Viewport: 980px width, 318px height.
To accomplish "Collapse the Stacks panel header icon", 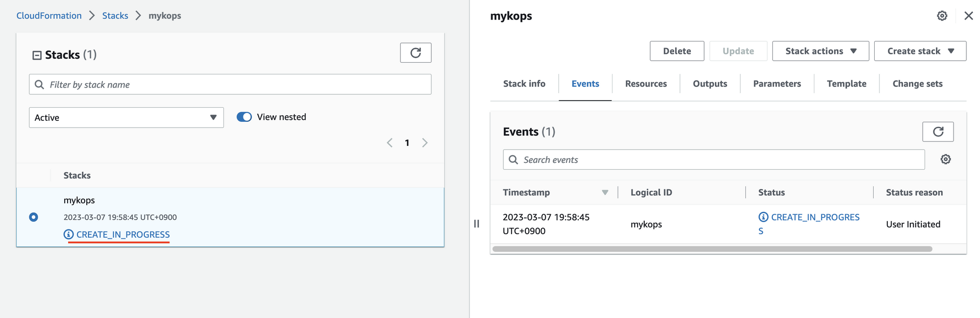I will point(37,55).
